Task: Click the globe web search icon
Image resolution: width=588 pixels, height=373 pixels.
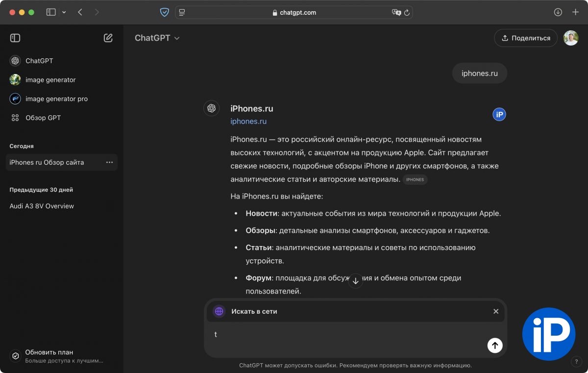Action: [219, 311]
